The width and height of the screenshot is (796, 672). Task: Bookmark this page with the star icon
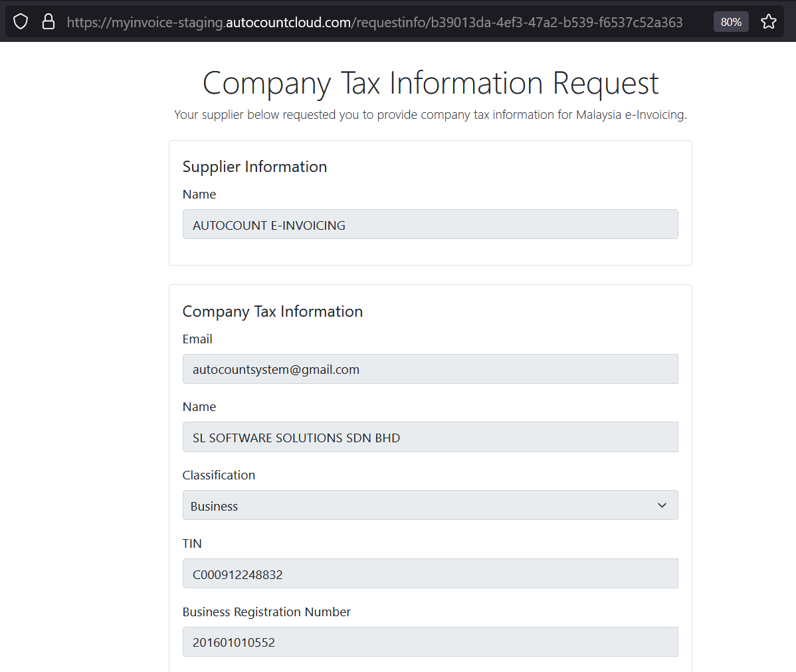[x=768, y=22]
